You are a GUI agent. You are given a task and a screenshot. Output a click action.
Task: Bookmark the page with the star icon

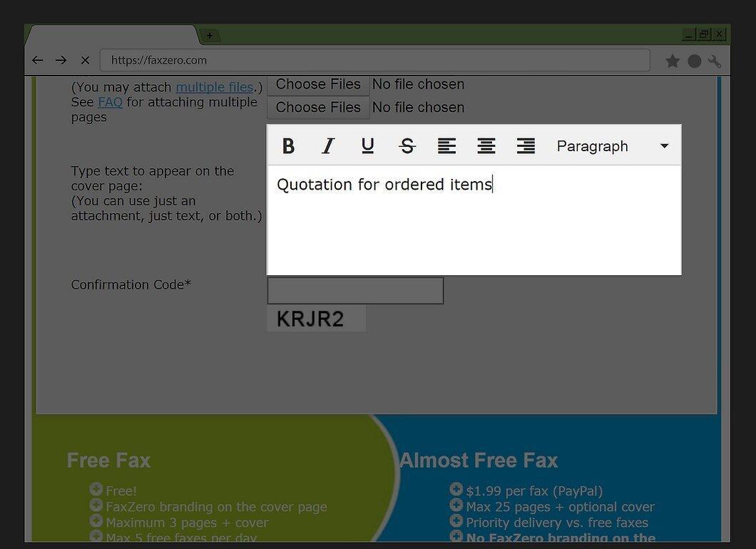672,61
